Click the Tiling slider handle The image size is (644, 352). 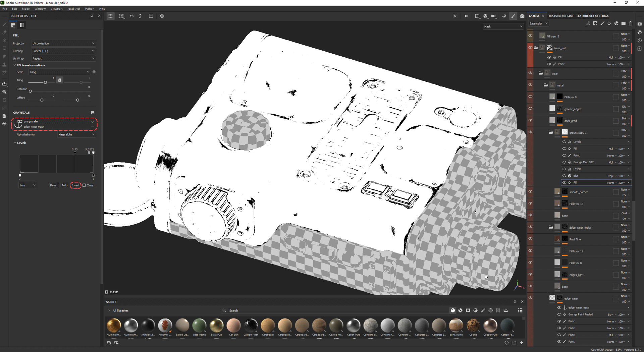click(45, 82)
